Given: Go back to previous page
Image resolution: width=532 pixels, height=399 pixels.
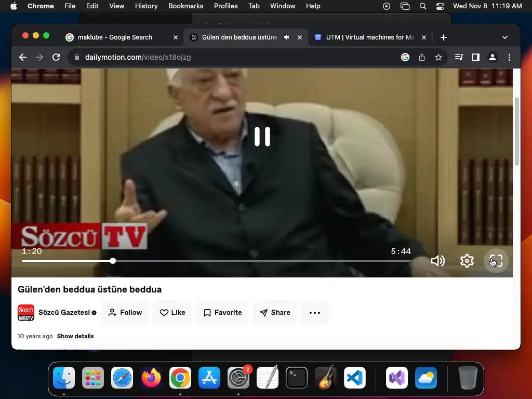Looking at the screenshot, I should [x=23, y=57].
